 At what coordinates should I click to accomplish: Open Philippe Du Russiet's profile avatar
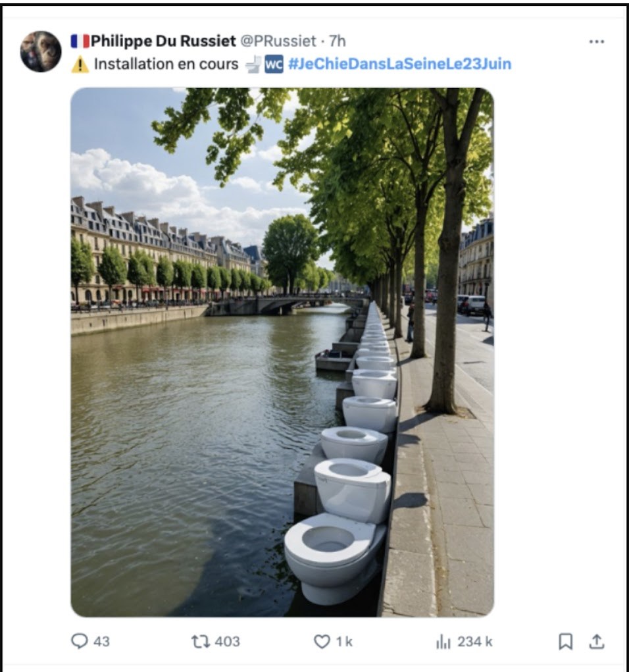click(41, 51)
